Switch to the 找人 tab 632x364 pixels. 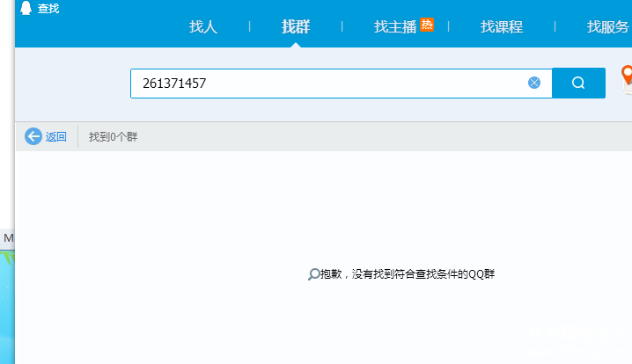(x=203, y=27)
